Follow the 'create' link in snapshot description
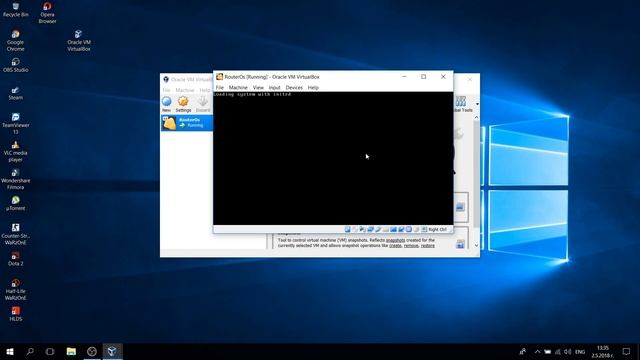The width and height of the screenshot is (640, 360). pyautogui.click(x=395, y=246)
